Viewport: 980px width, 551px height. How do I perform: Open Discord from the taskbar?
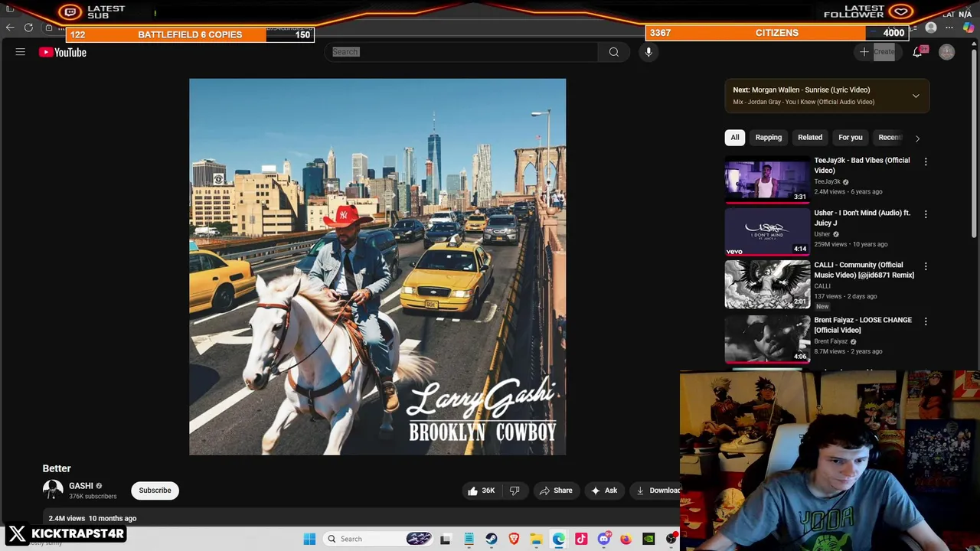pos(603,539)
